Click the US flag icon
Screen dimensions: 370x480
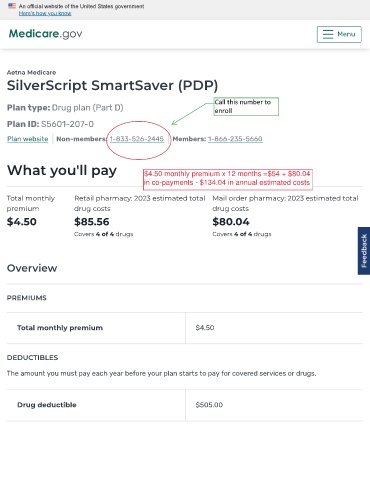12,6
